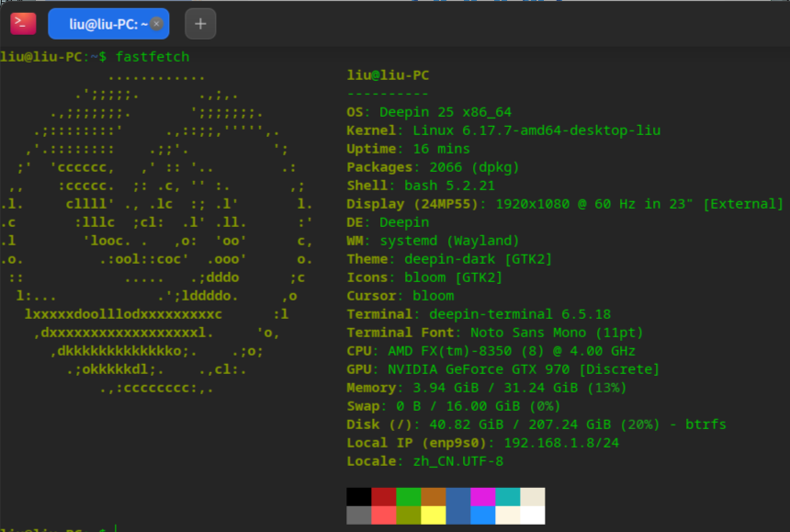
Task: Click the WM value "systemd (Wayland)"
Action: click(x=449, y=241)
